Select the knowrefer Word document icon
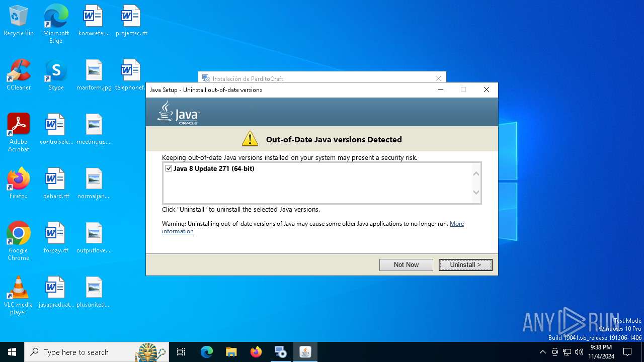 94,21
